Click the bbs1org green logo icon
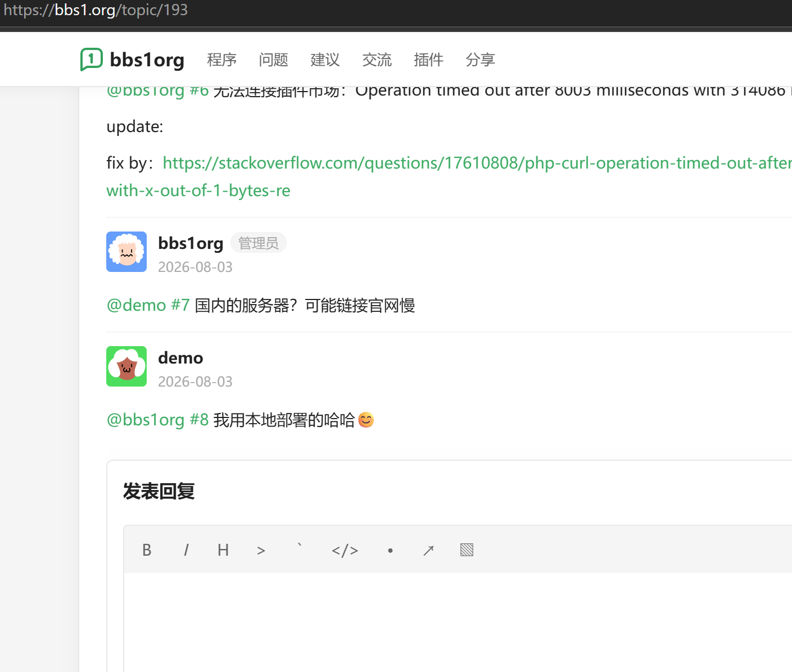Screen dimensions: 792x672 point(92,59)
